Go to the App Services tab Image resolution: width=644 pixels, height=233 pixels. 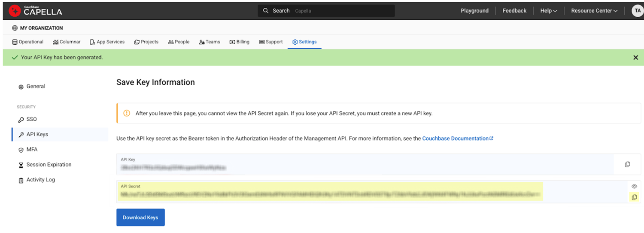(x=107, y=42)
